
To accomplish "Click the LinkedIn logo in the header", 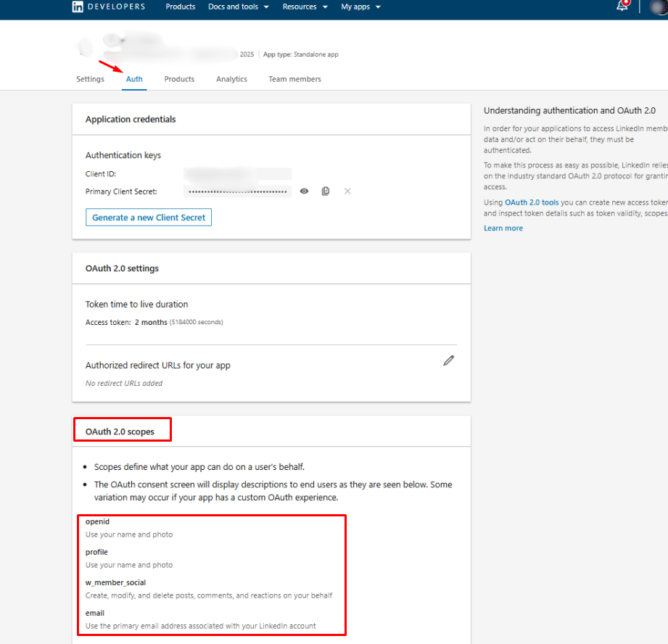I will (77, 7).
